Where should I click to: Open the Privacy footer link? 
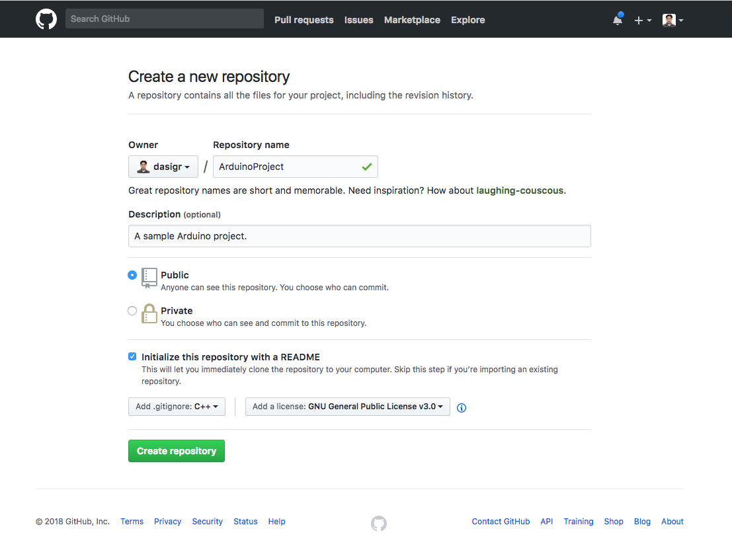pyautogui.click(x=167, y=521)
